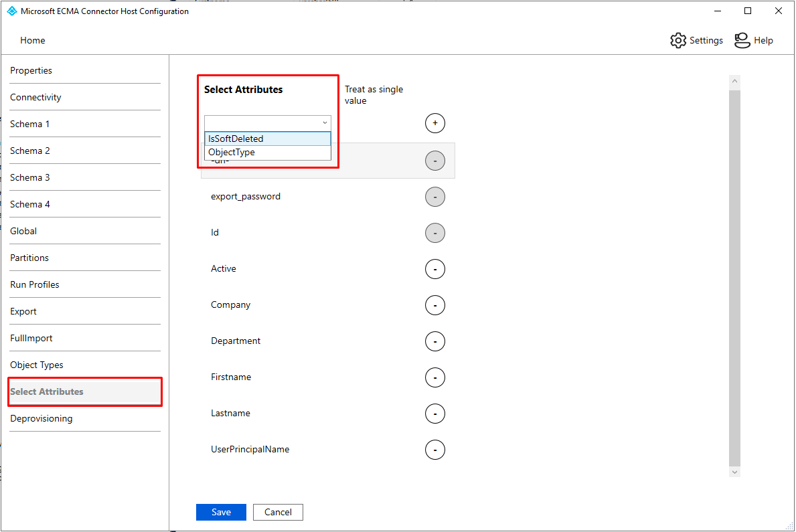The image size is (796, 532).
Task: Click the plus icon to add attribute
Action: [x=435, y=123]
